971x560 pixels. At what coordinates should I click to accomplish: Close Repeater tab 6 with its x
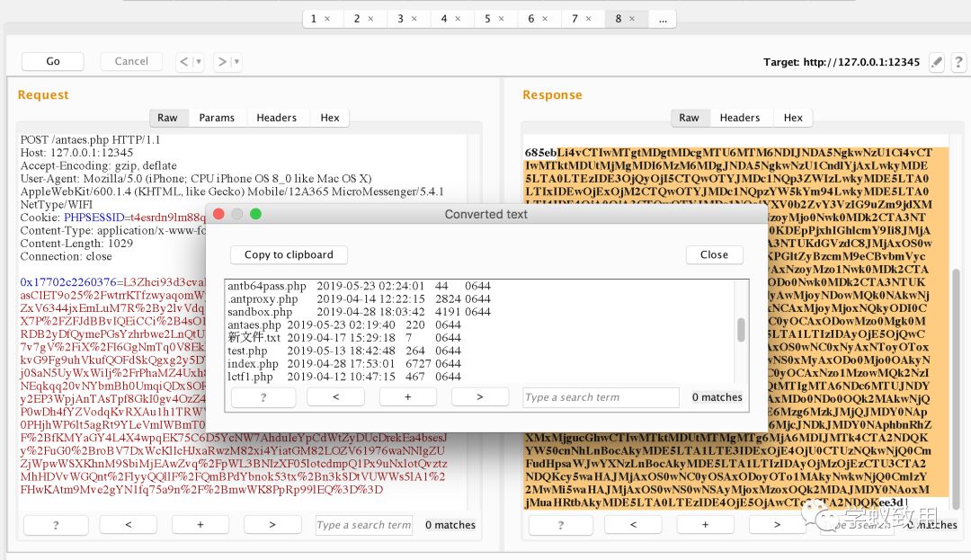coord(545,19)
